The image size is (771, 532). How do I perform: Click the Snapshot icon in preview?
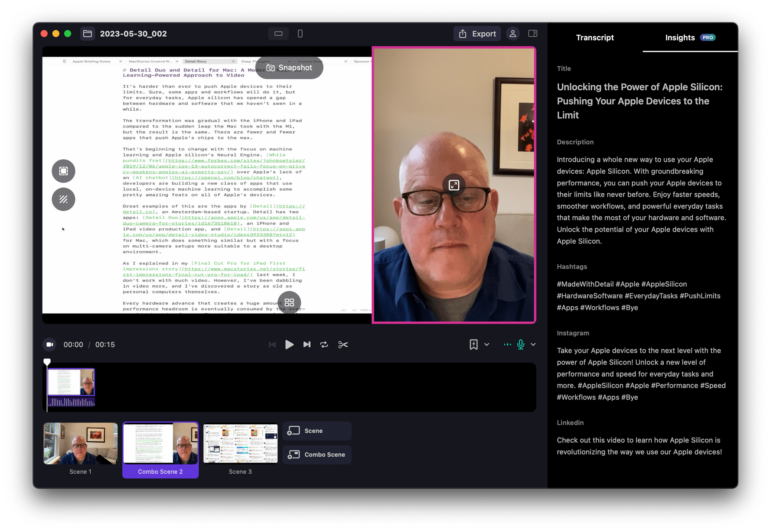[x=271, y=67]
